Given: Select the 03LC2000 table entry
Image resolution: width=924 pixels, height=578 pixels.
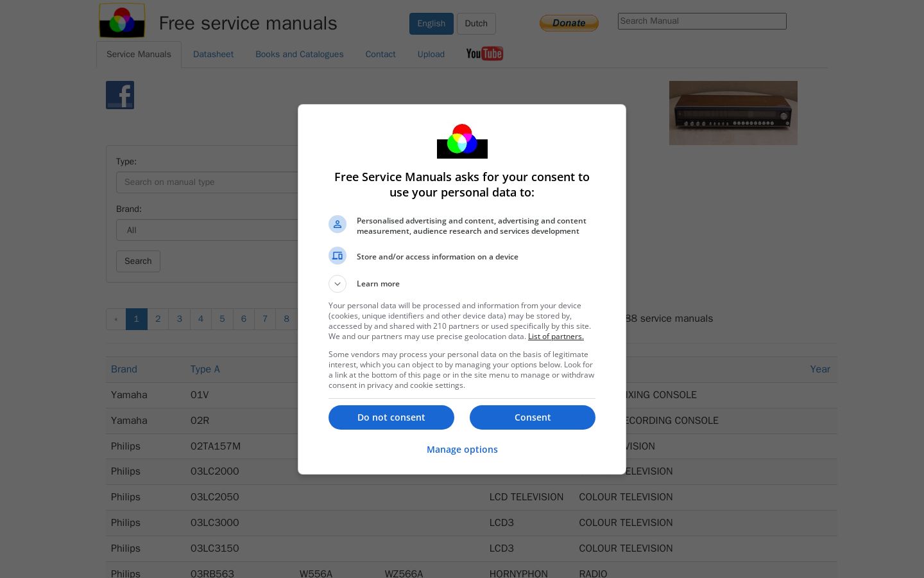Looking at the screenshot, I should [x=215, y=471].
